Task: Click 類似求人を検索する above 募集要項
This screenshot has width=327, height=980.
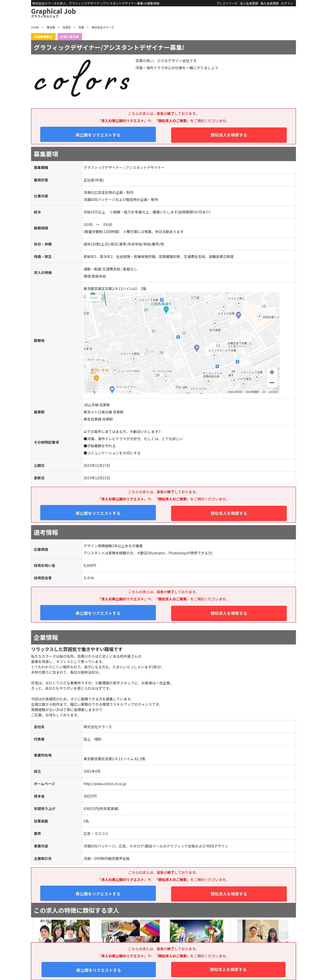Action: click(229, 135)
